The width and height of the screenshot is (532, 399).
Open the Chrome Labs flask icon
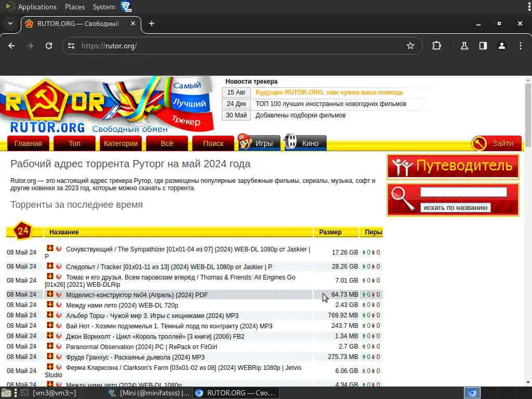coord(464,46)
